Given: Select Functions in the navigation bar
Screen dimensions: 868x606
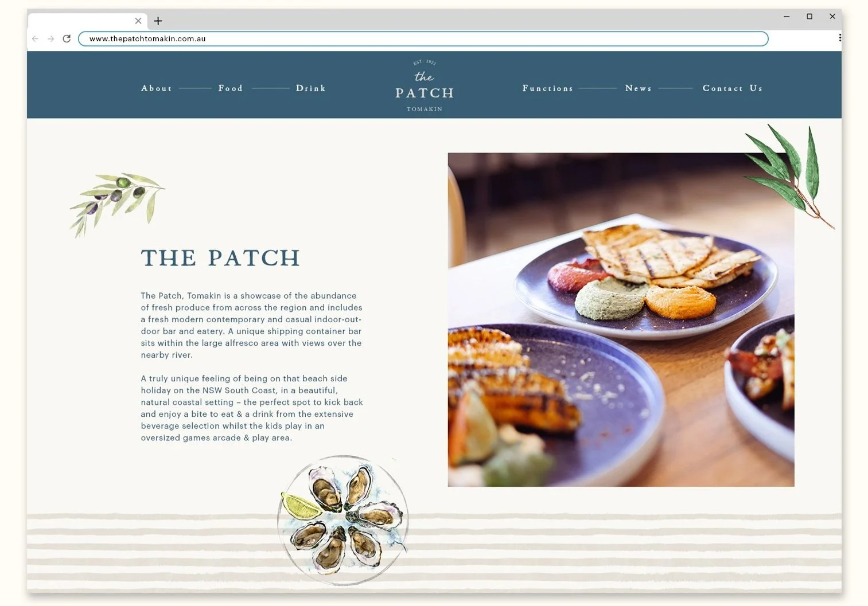Looking at the screenshot, I should pyautogui.click(x=548, y=88).
